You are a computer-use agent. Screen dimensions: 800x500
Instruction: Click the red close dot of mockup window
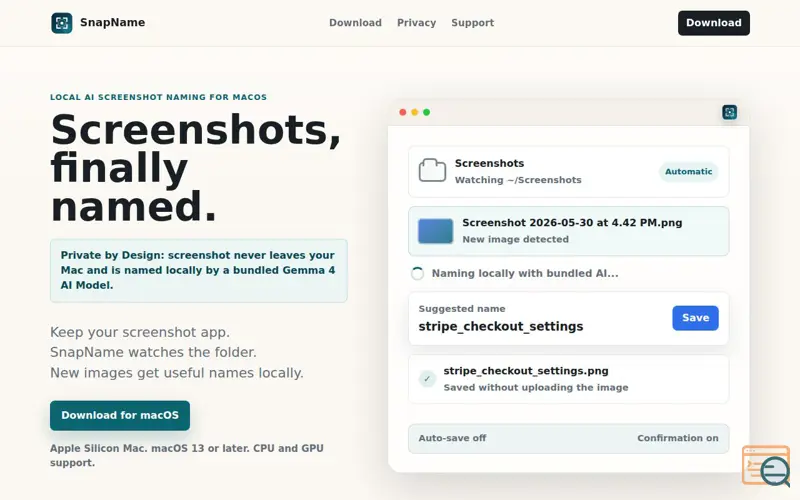(403, 112)
